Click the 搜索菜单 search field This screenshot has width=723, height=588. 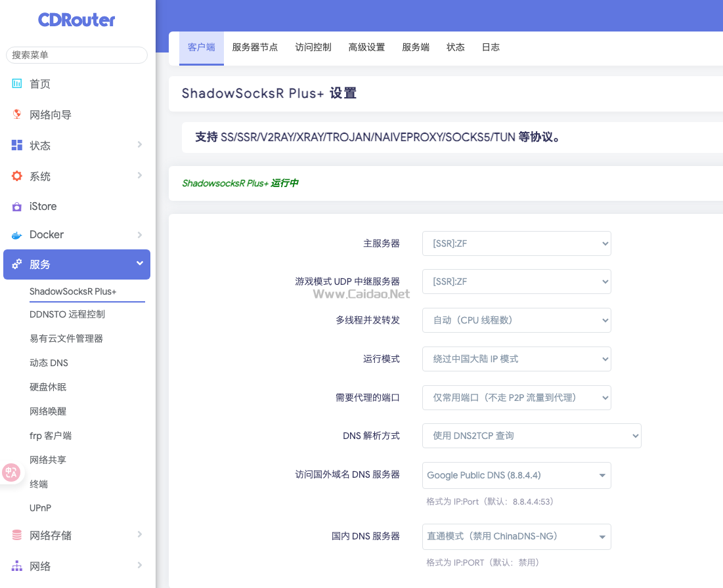(x=77, y=55)
